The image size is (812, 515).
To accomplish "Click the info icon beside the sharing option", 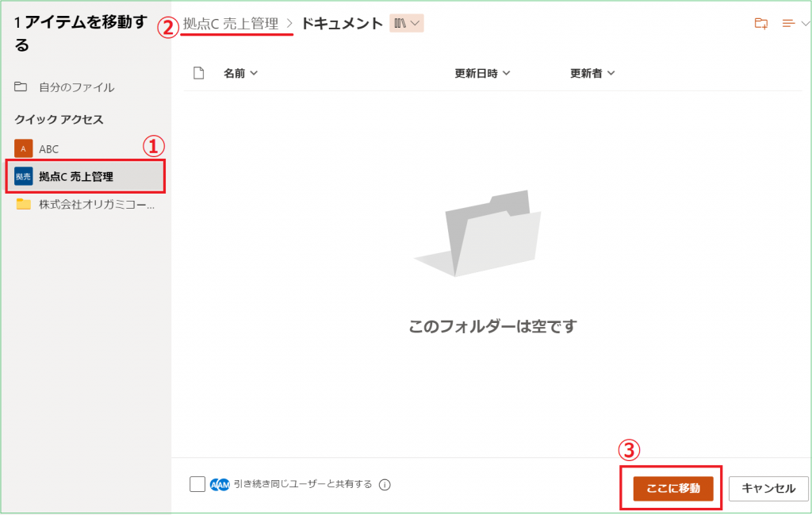I will (x=385, y=485).
